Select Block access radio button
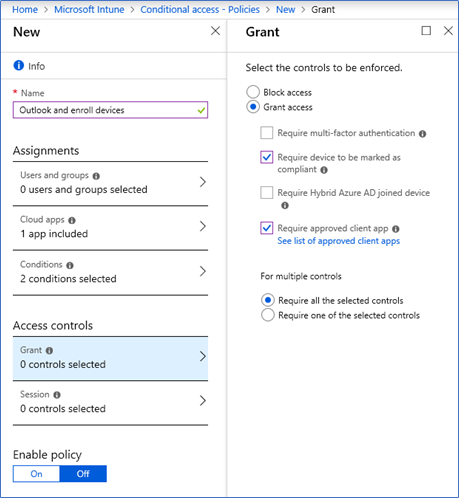 253,92
